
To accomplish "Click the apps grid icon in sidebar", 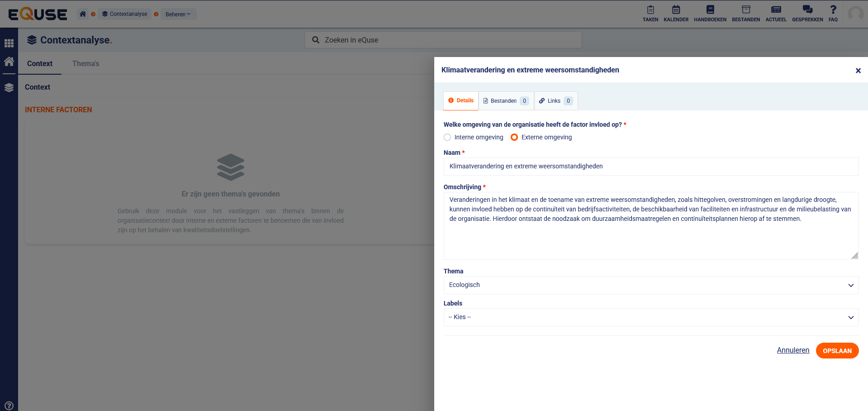I will tap(9, 43).
